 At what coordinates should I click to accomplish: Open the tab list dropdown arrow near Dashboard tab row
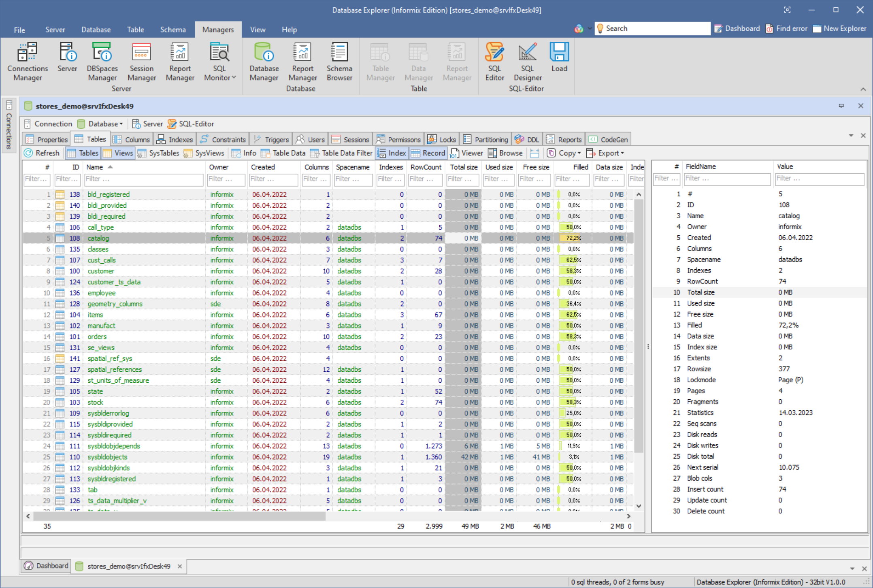click(x=852, y=569)
